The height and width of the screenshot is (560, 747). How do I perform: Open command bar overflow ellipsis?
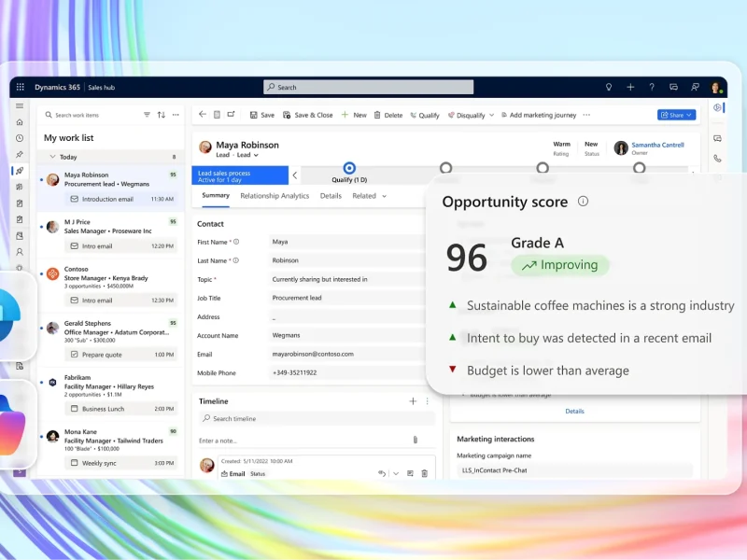[x=587, y=115]
